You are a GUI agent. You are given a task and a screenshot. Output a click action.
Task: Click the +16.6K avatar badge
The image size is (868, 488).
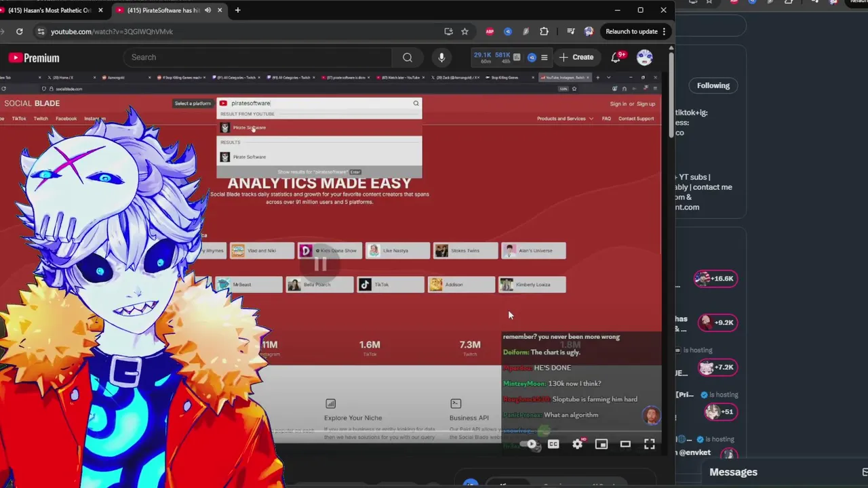(715, 279)
